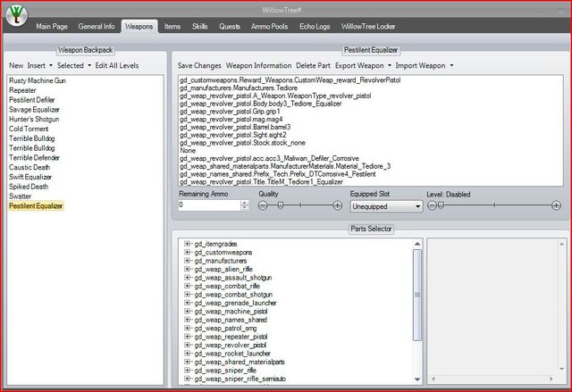Expand gd_weap_sniper_rifle_semiauto node

(x=187, y=379)
